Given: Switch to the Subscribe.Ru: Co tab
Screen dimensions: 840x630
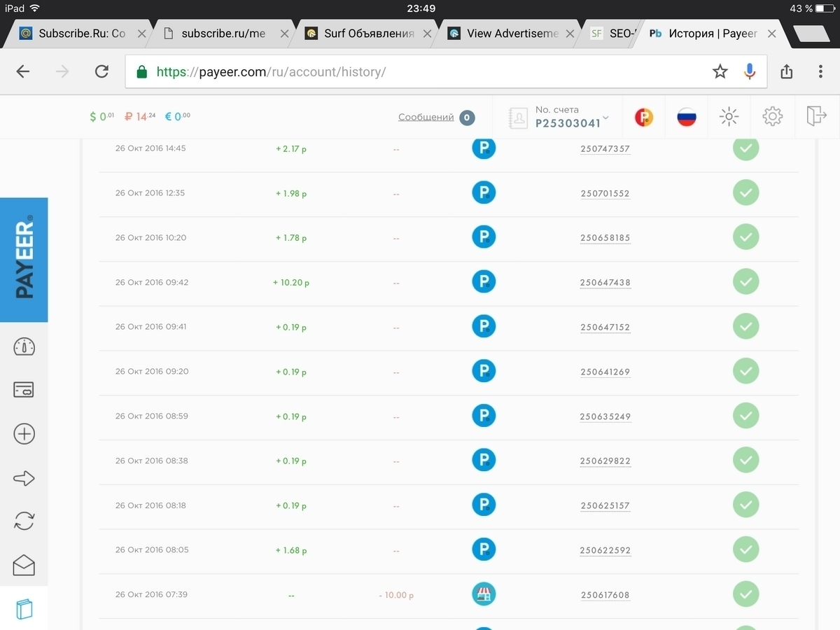Looking at the screenshot, I should point(83,34).
